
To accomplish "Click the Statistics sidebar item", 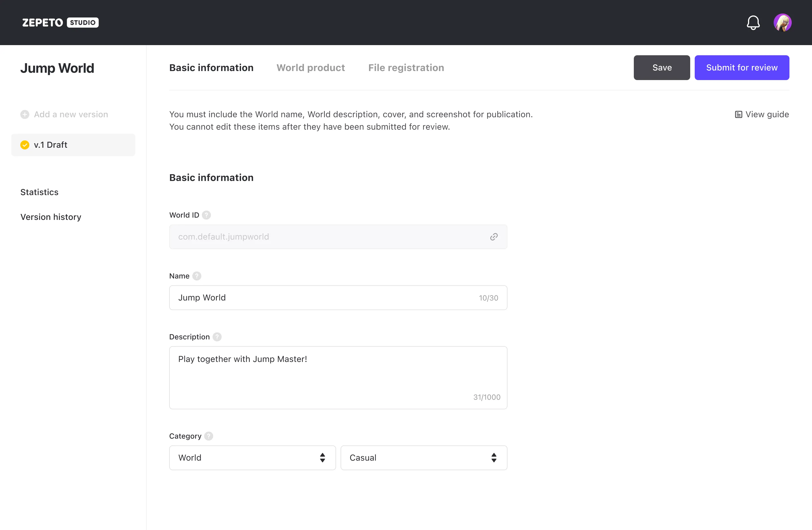I will pos(40,192).
